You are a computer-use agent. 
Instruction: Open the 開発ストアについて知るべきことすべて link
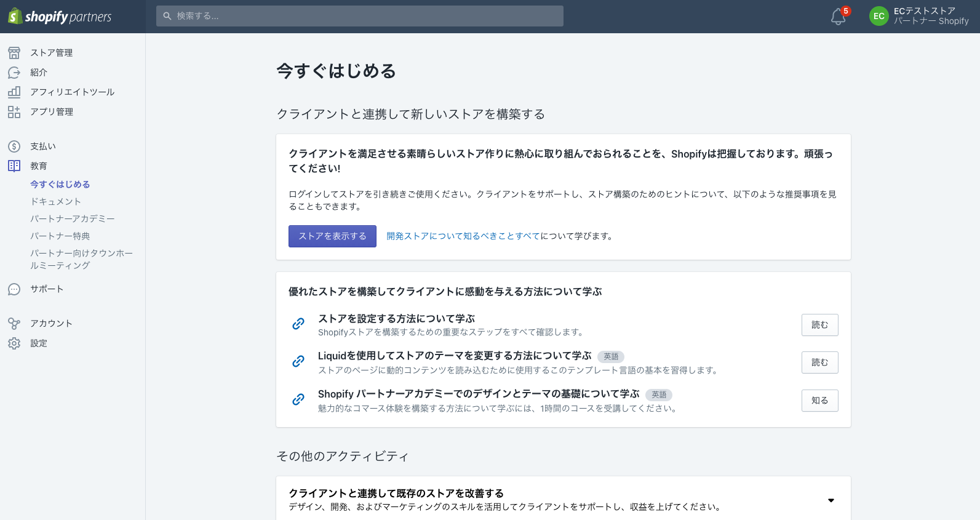(463, 236)
